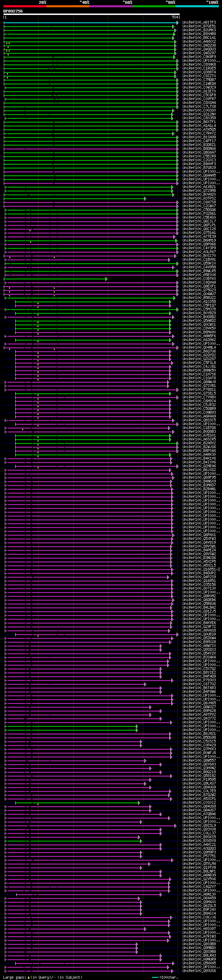The height and width of the screenshot is (980, 222).
Task: Click hit UniRef100_C5M378
Action: click(x=199, y=309)
